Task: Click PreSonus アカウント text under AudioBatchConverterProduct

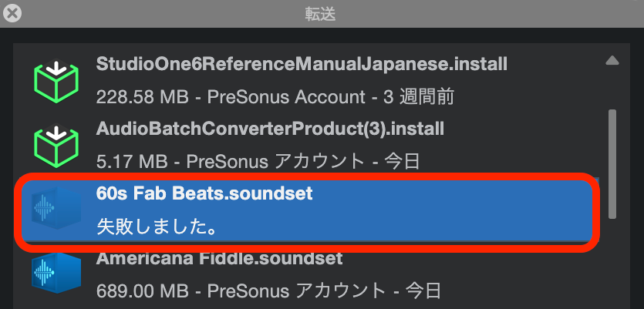Action: [275, 162]
